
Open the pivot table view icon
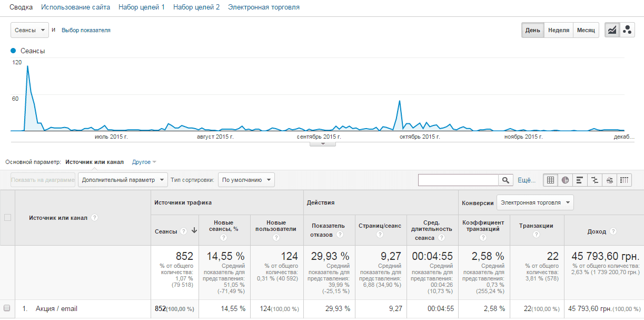pyautogui.click(x=624, y=180)
